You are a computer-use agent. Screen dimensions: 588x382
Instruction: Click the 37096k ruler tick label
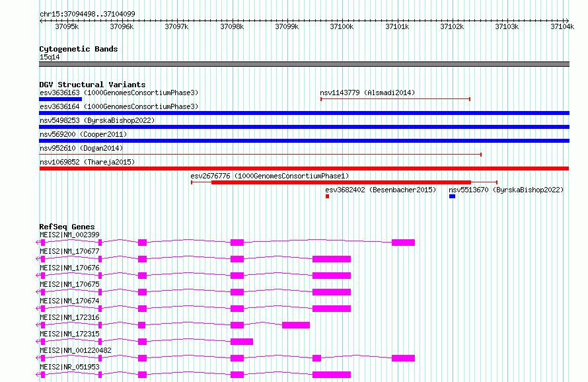tap(122, 26)
